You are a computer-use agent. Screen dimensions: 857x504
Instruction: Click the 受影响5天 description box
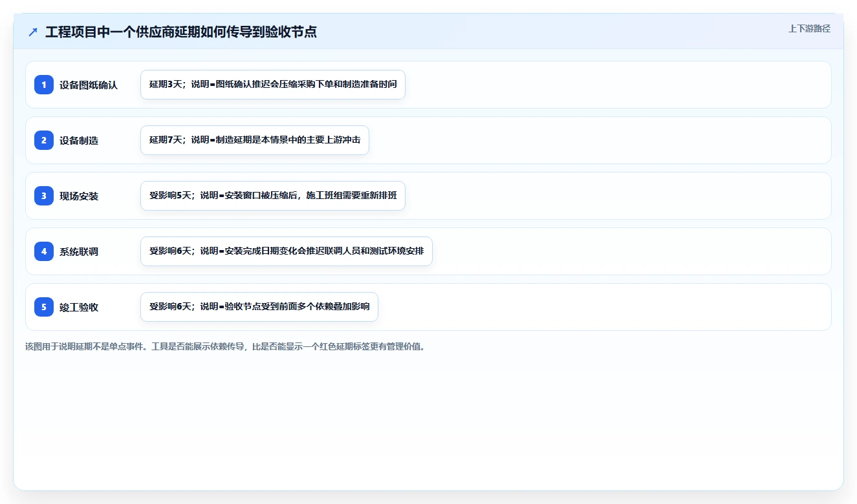(x=273, y=196)
